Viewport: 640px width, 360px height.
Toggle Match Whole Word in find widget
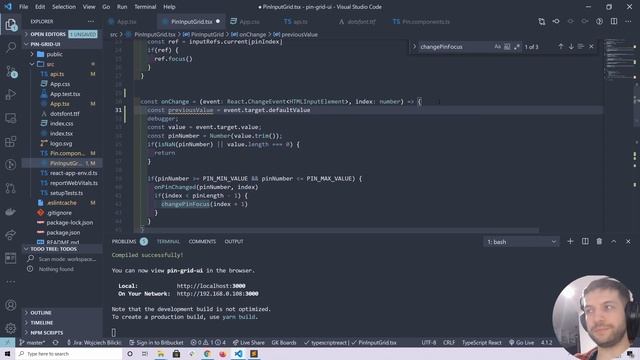coord(507,47)
